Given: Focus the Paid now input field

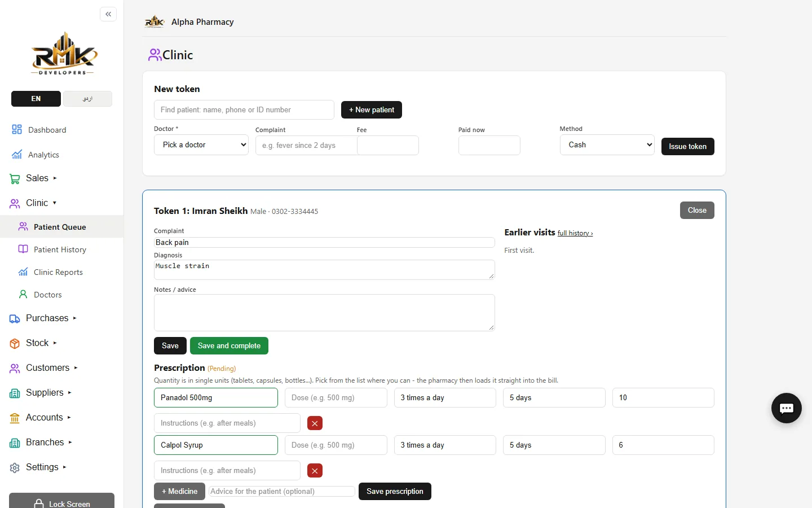Looking at the screenshot, I should point(489,145).
